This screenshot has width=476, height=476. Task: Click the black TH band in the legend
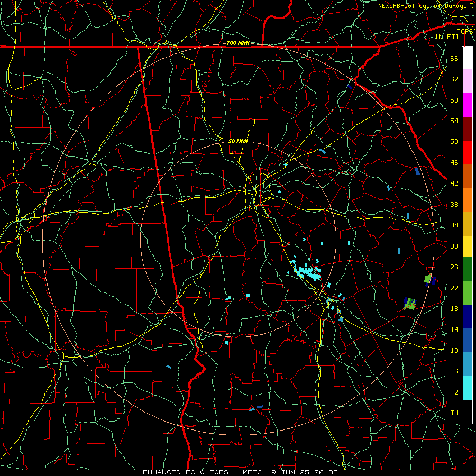pos(467,411)
